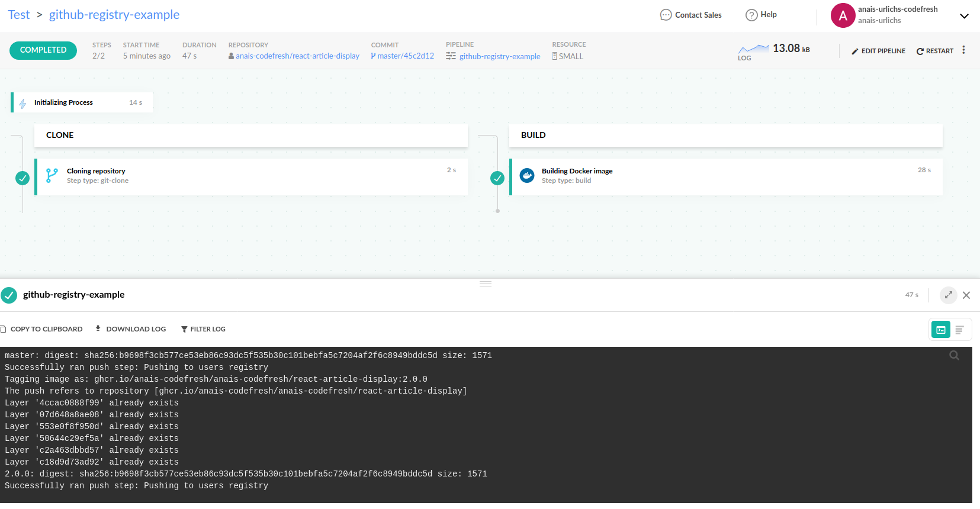
Task: Click Contact Sales chat icon
Action: click(666, 15)
